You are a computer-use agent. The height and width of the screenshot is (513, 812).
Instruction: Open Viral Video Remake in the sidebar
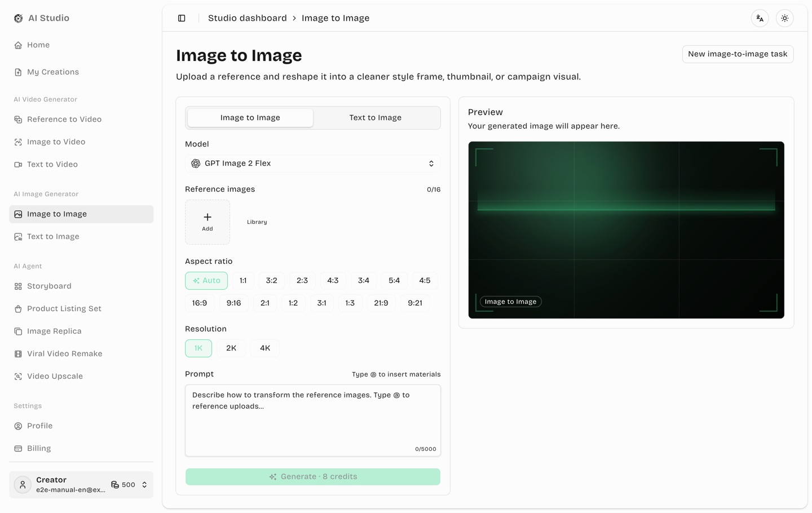point(81,354)
